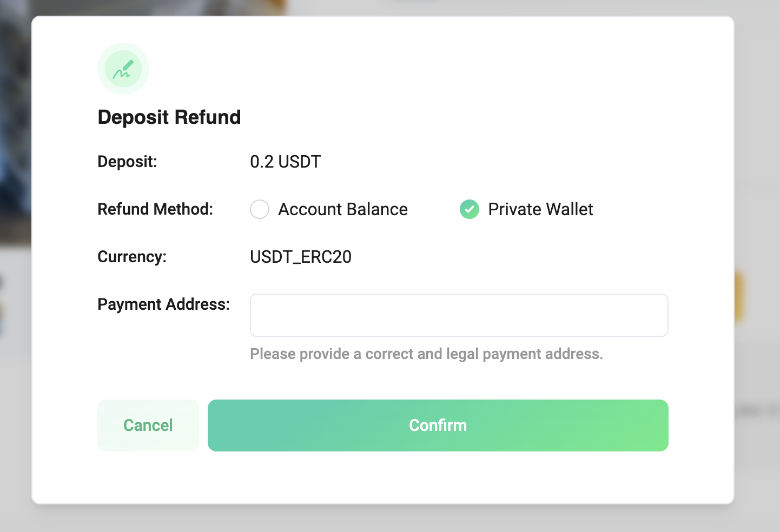Click the 0.2 USDT deposit amount

(285, 162)
